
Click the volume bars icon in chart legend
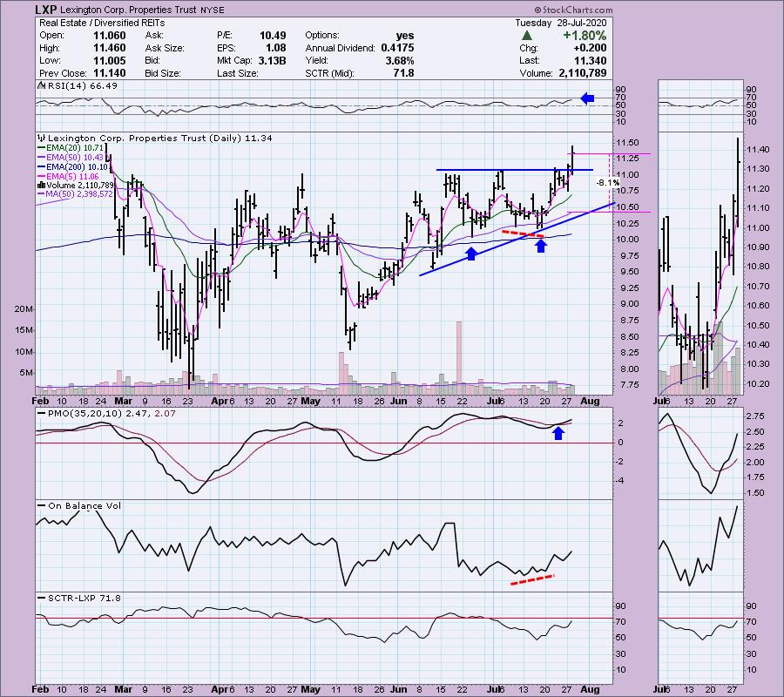click(x=42, y=185)
